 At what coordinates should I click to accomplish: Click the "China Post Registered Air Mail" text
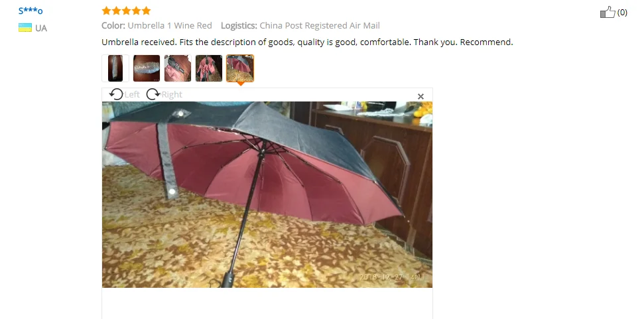pyautogui.click(x=320, y=25)
